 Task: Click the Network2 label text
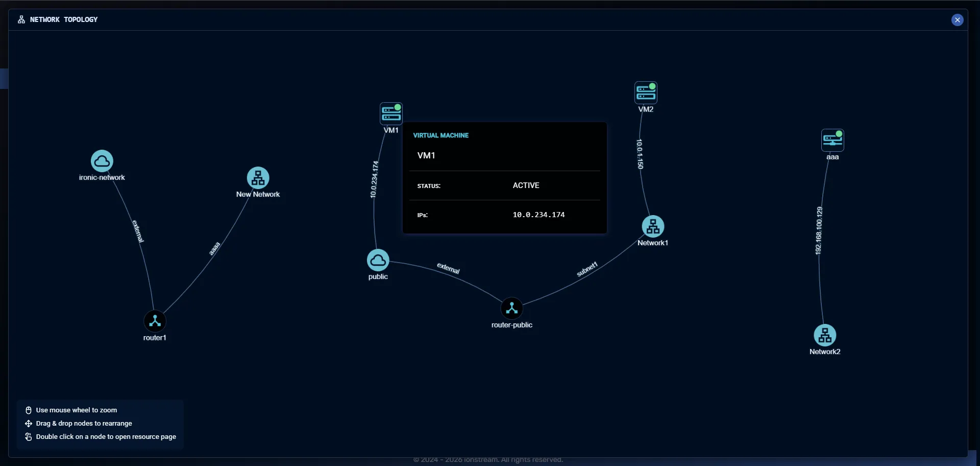(x=825, y=352)
